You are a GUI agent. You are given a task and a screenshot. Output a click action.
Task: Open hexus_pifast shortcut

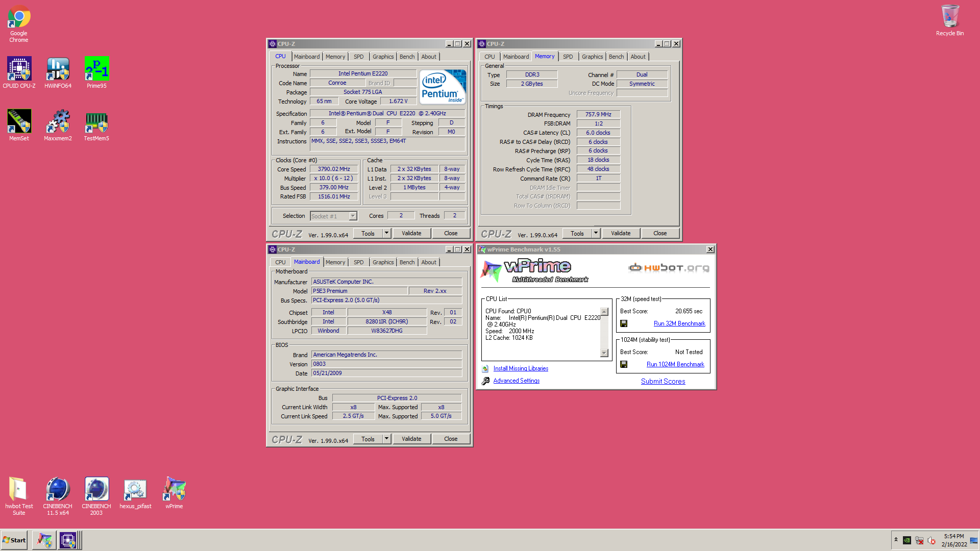pos(135,493)
